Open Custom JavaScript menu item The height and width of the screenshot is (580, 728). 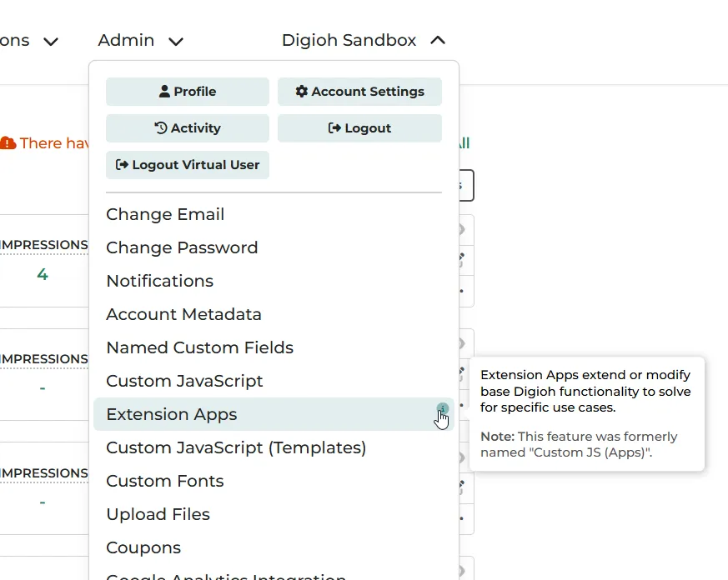point(274,382)
